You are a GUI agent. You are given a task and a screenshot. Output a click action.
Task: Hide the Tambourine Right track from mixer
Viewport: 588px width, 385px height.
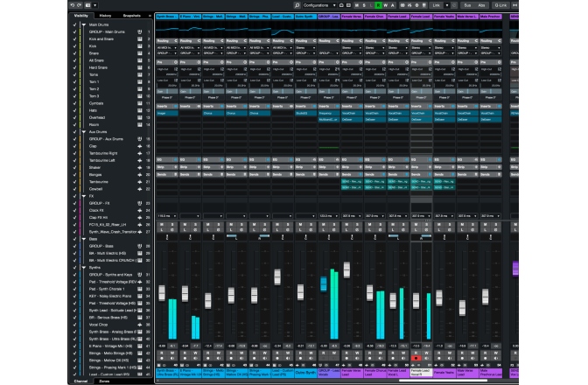(x=74, y=152)
